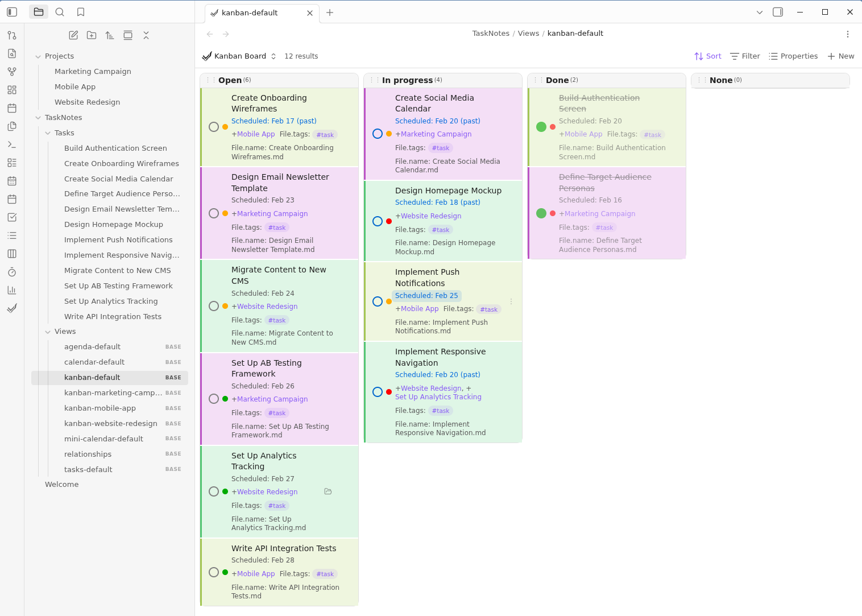The height and width of the screenshot is (616, 862).
Task: Collapse the Views folder
Action: tap(48, 332)
